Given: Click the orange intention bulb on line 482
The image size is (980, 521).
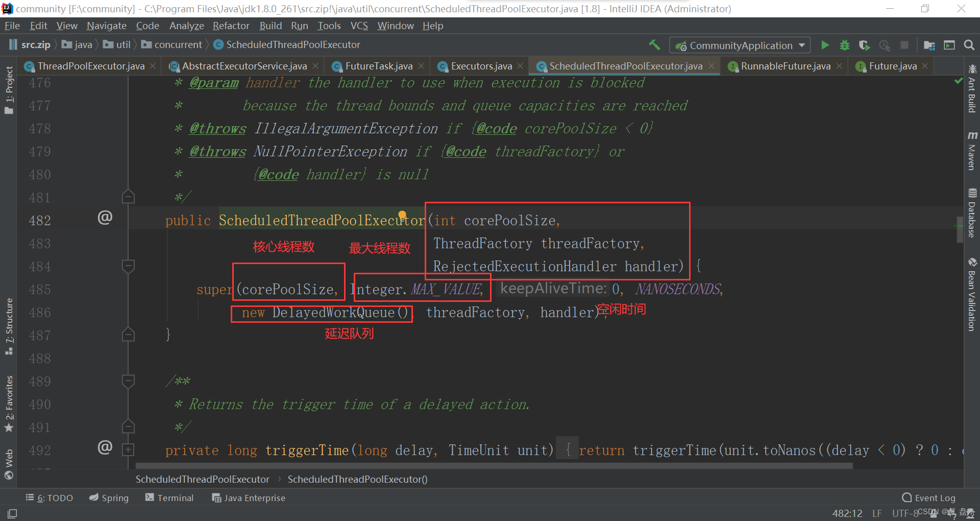Looking at the screenshot, I should pyautogui.click(x=402, y=215).
